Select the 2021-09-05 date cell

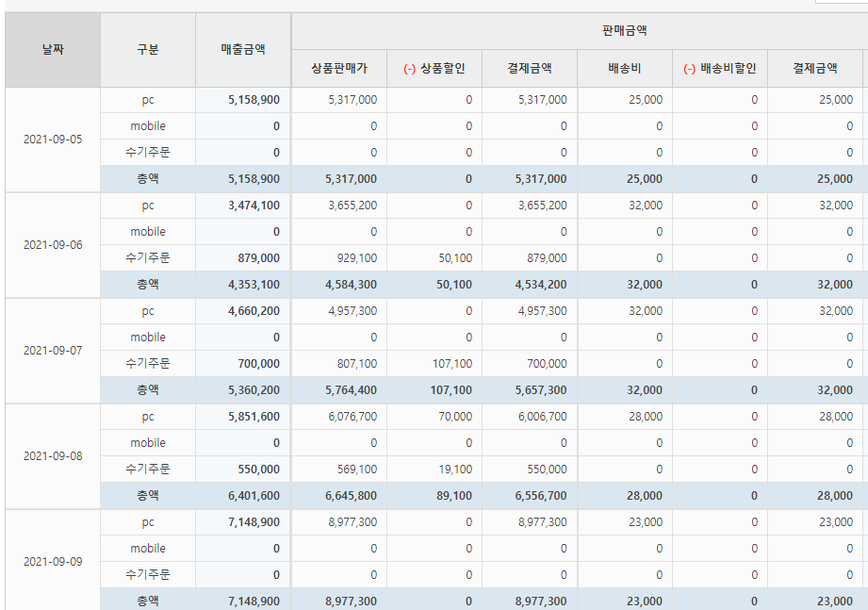[x=53, y=140]
